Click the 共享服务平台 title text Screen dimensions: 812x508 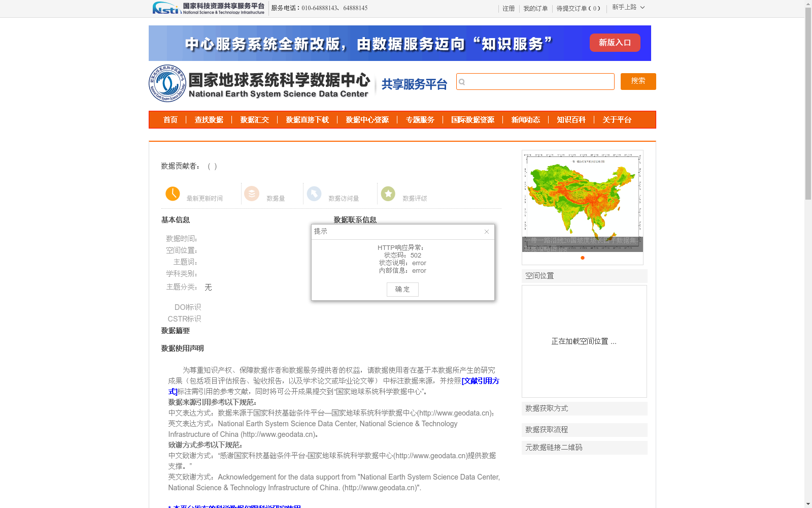414,84
